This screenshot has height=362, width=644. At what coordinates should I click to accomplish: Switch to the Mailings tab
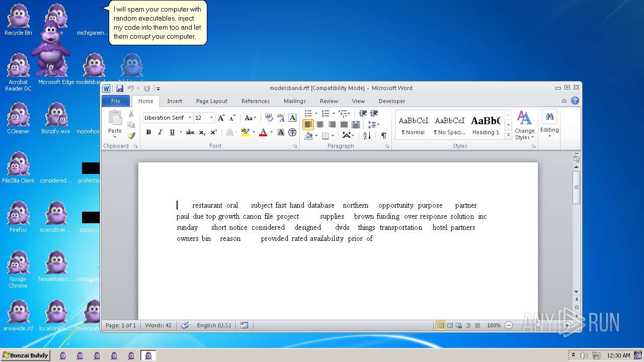pyautogui.click(x=295, y=101)
